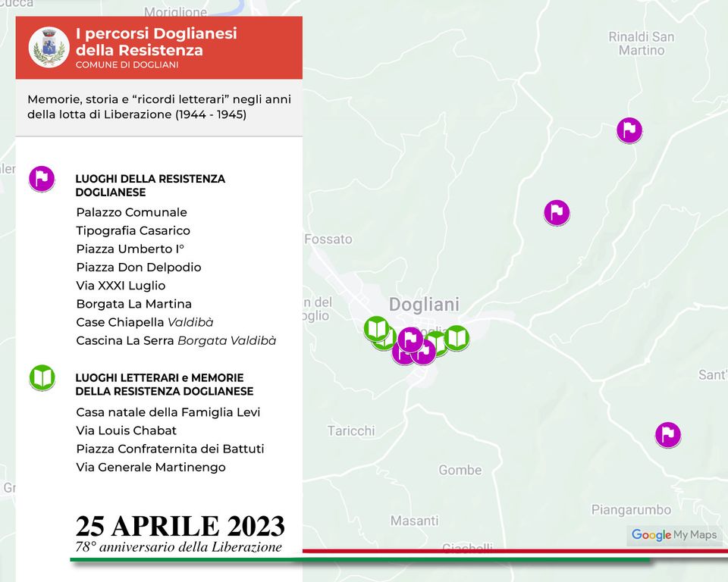This screenshot has width=728, height=582.
Task: Click Via Generale Martinengo entry
Action: coord(150,467)
